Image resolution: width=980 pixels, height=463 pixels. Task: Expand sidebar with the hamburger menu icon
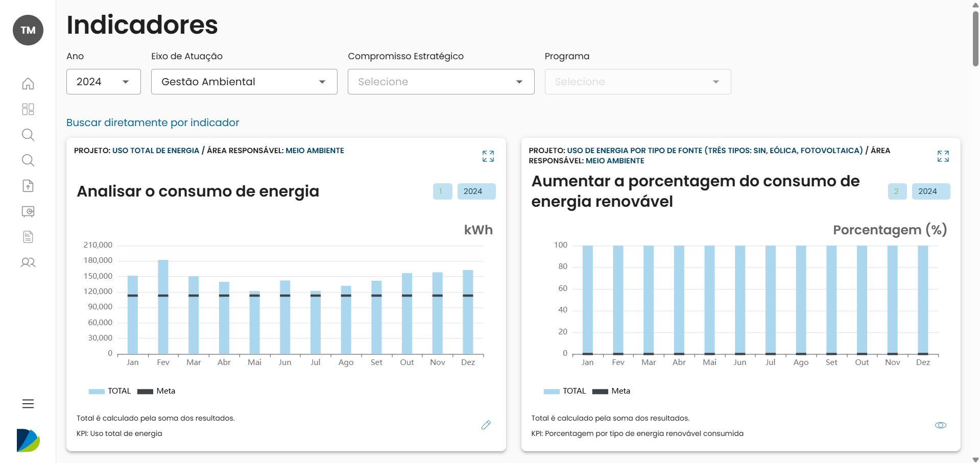click(28, 404)
